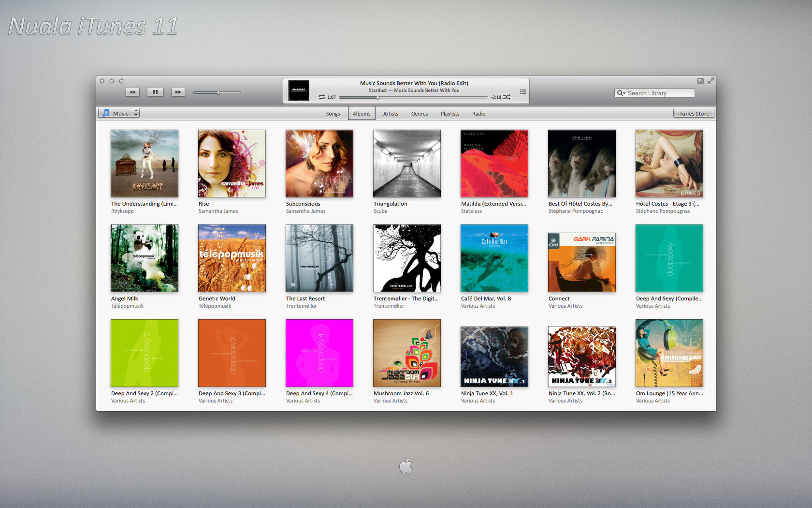Open the orange Deep And Sexy 3 cover
This screenshot has width=812, height=508.
232,353
